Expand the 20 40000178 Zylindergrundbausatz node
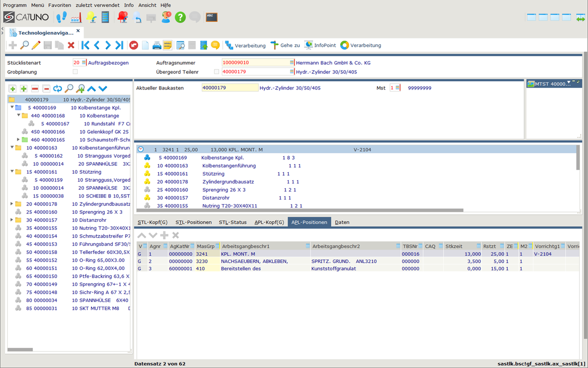Image resolution: width=588 pixels, height=368 pixels. tap(12, 204)
